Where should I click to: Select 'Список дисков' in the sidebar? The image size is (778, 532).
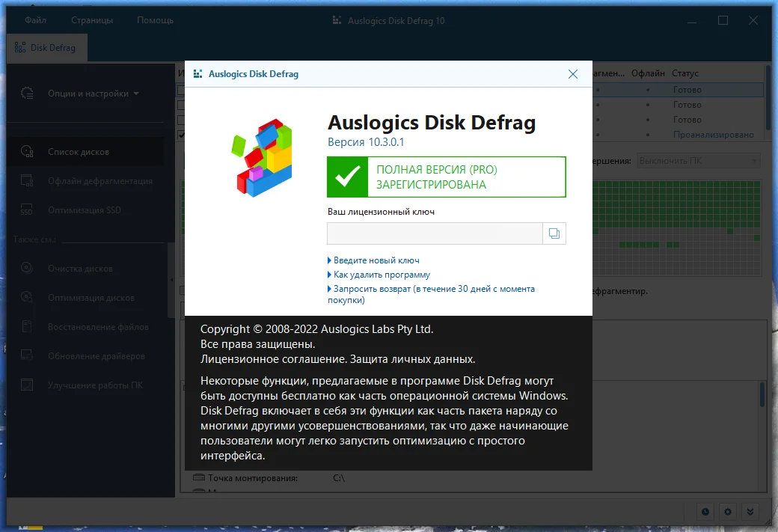pos(85,151)
